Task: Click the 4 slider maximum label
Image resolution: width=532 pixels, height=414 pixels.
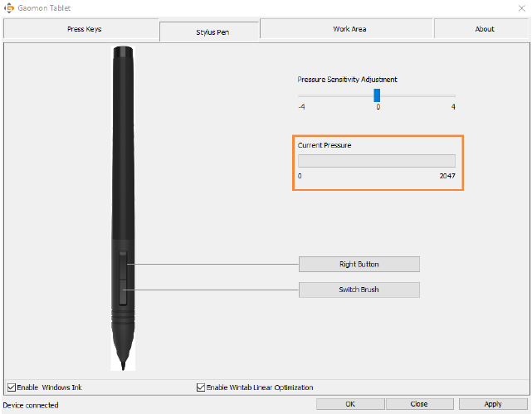Action: click(x=453, y=107)
